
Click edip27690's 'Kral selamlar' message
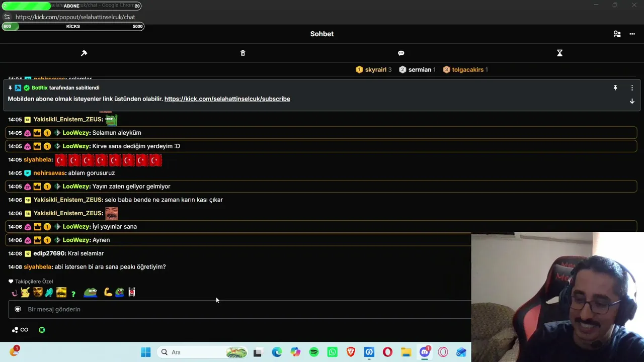[x=86, y=253]
